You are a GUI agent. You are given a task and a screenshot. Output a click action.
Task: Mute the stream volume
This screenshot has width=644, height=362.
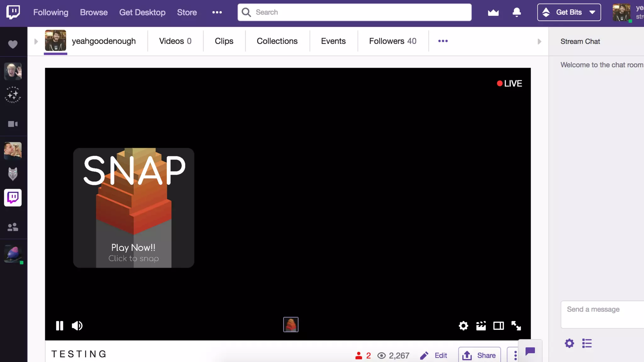click(x=77, y=326)
